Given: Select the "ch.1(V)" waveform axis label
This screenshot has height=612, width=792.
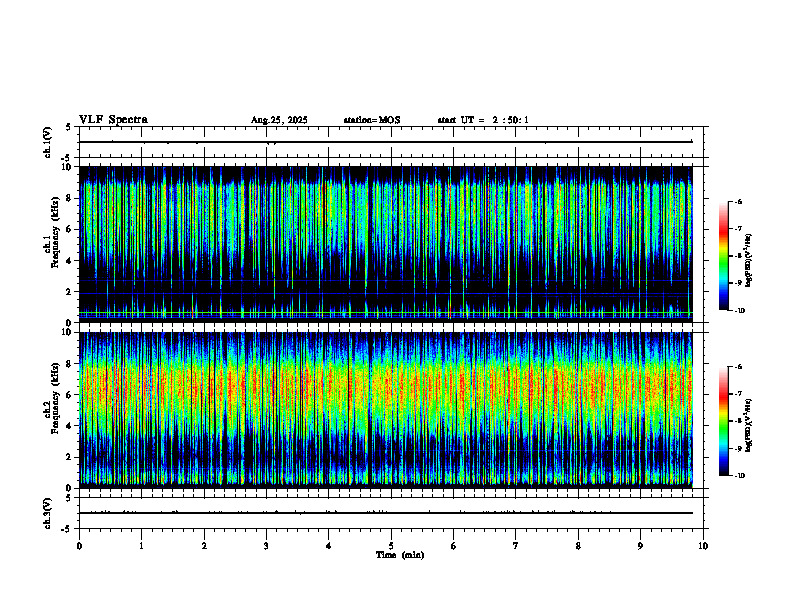Looking at the screenshot, I should pos(47,142).
